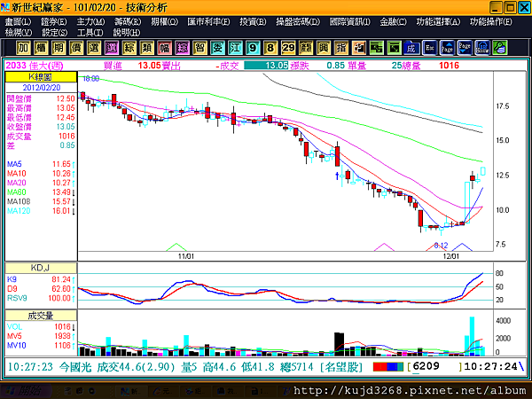Click the KD,J indicator panel header
Screen dimensions: 532x399
coord(41,268)
